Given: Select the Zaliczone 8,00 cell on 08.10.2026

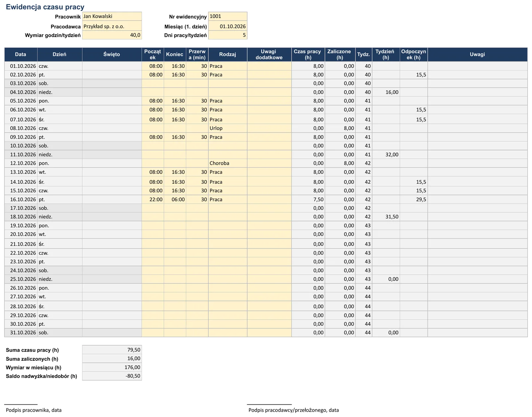Looking at the screenshot, I should 340,128.
